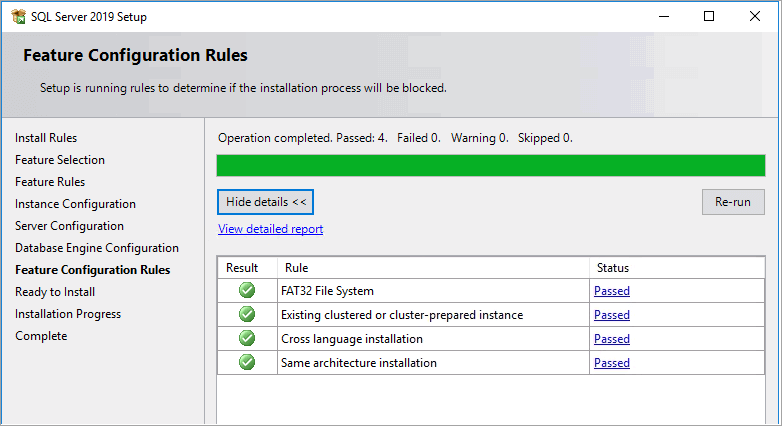Viewport: 782px width, 426px height.
Task: Select Complete step in sidebar
Action: coord(41,336)
